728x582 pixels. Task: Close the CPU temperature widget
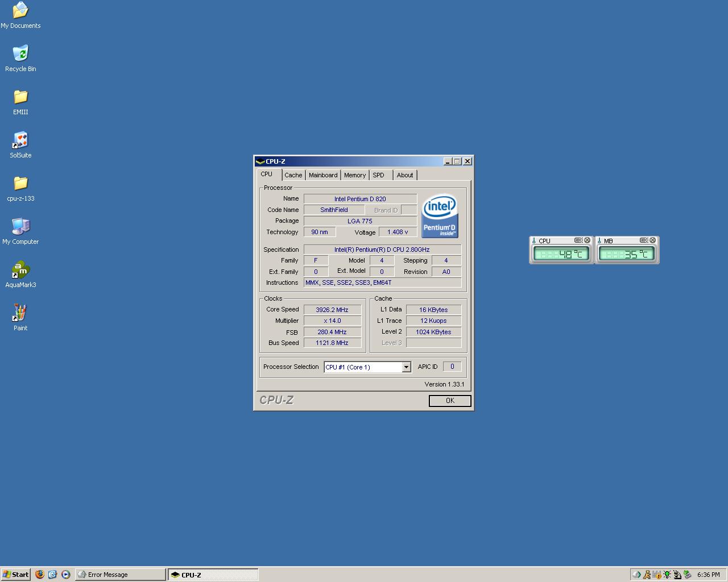[588, 240]
